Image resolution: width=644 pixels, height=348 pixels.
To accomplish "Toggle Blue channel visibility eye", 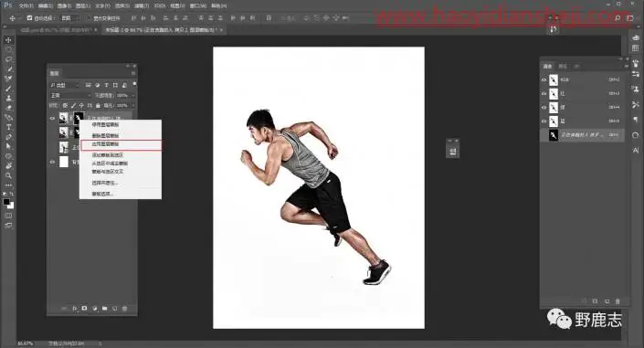I will (x=544, y=121).
